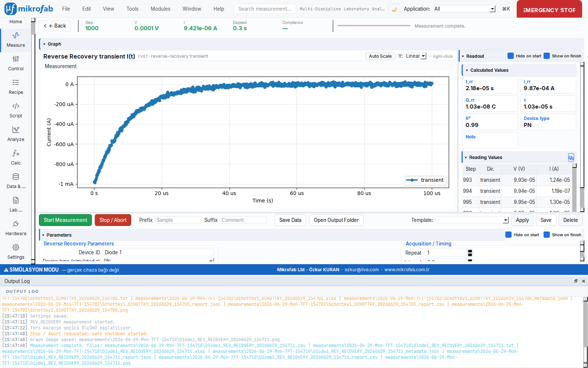Image resolution: width=588 pixels, height=368 pixels.
Task: Save the template
Action: [x=546, y=220]
